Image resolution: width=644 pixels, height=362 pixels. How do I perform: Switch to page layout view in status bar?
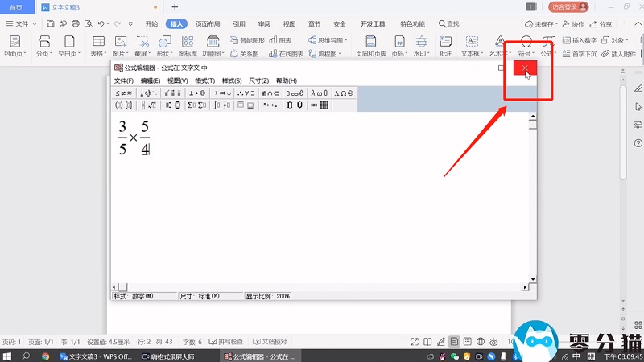(456, 342)
